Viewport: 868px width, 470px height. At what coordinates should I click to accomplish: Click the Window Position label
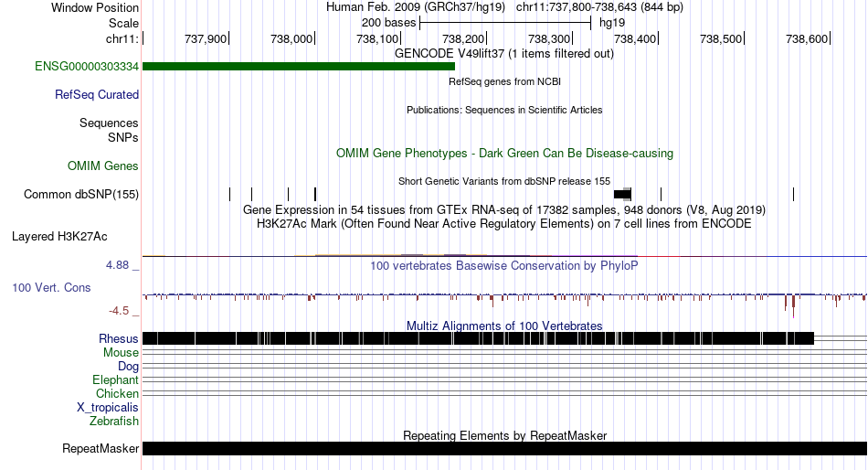click(x=95, y=7)
